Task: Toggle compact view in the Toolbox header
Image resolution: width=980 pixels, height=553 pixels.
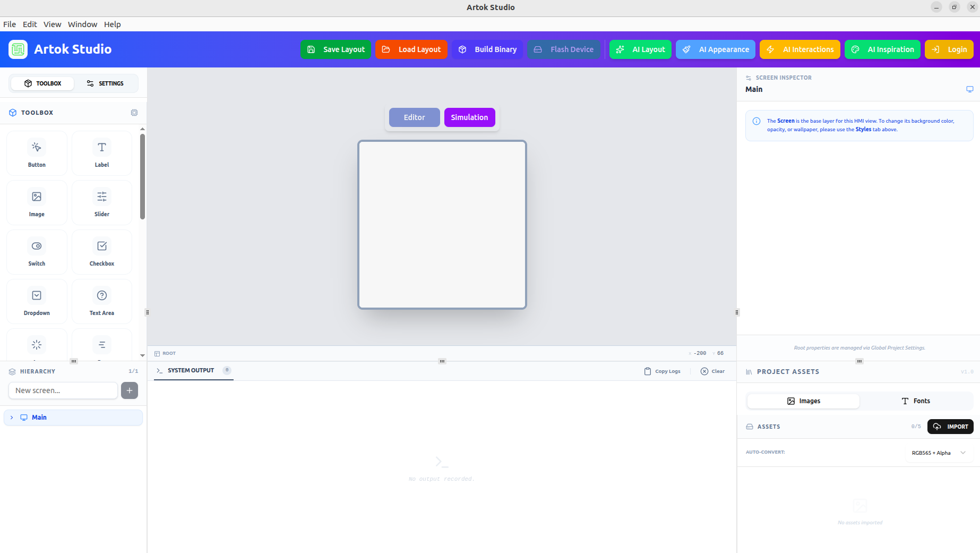Action: point(134,112)
